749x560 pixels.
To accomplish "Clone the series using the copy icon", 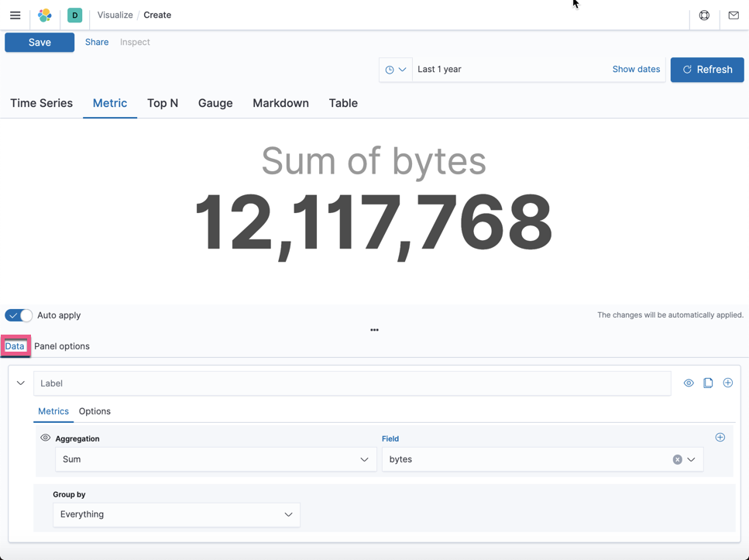I will pos(708,382).
